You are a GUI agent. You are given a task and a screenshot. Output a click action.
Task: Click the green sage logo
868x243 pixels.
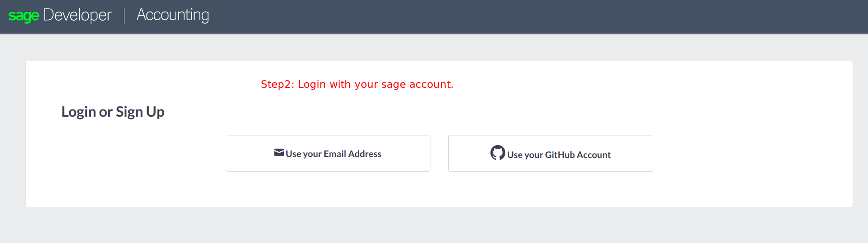pyautogui.click(x=24, y=16)
